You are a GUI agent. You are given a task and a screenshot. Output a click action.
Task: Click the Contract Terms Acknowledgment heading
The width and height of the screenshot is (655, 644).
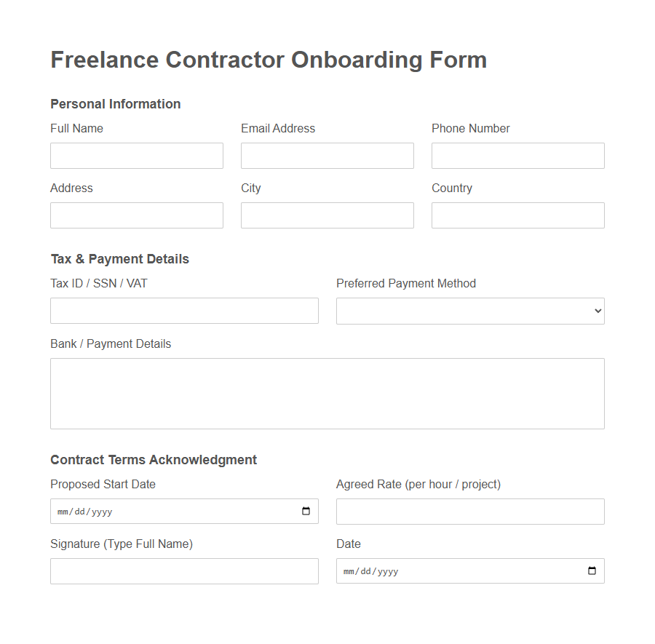pos(153,460)
